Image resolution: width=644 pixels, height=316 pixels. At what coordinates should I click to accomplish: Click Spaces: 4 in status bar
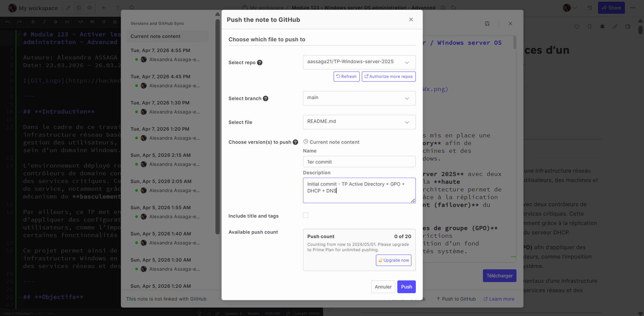[233, 313]
